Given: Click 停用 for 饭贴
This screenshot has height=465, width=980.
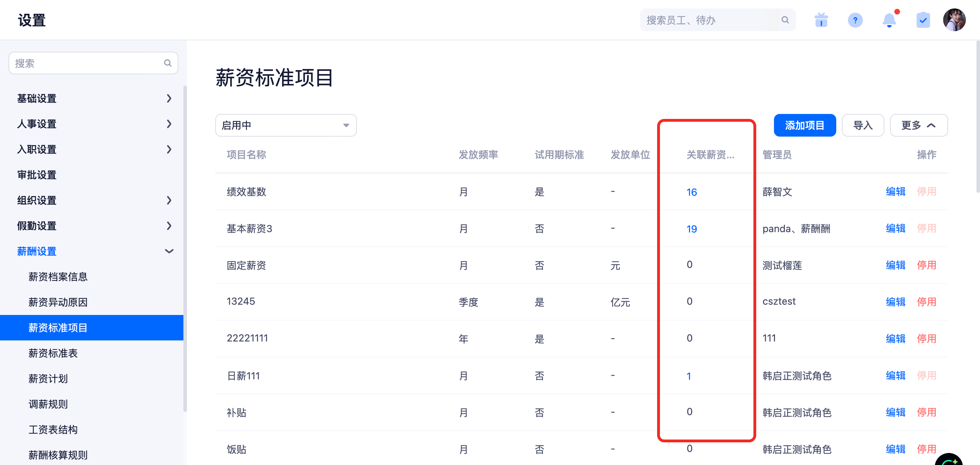Looking at the screenshot, I should [926, 449].
